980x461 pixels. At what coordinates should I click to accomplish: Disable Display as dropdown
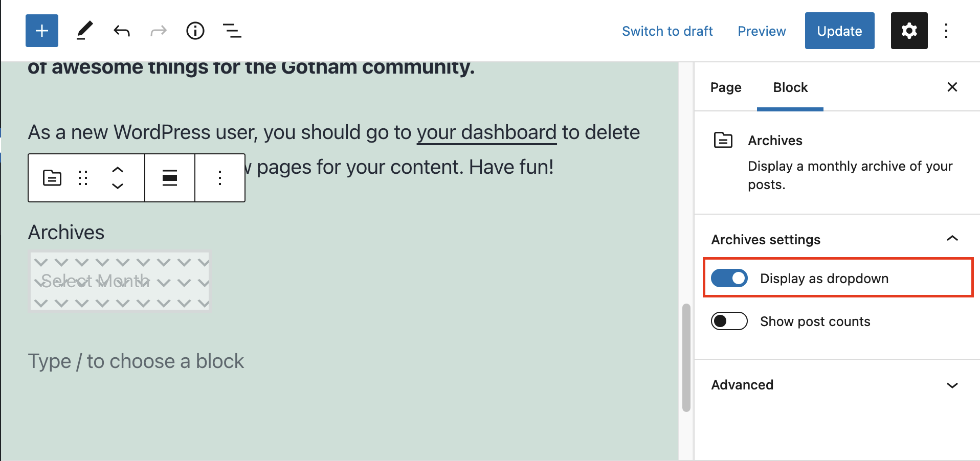coord(728,278)
